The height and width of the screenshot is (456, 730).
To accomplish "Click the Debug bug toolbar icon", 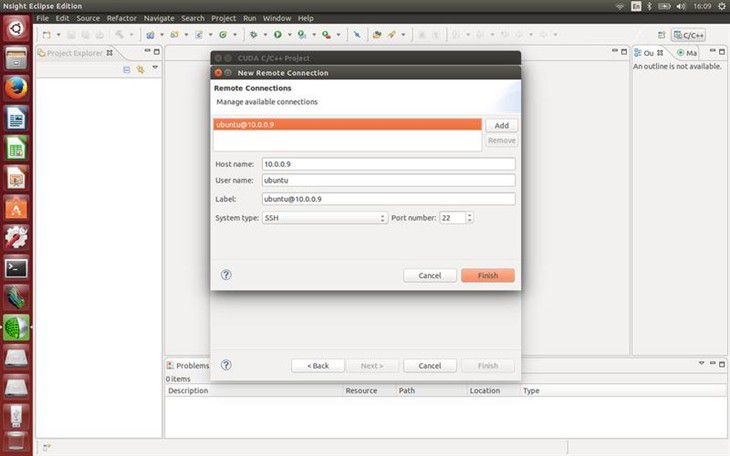I will [253, 35].
